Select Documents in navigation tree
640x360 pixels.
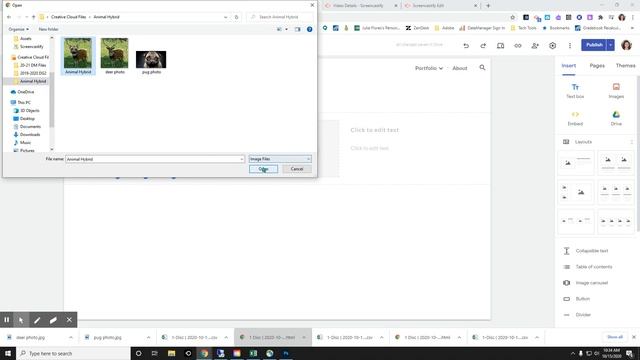pyautogui.click(x=27, y=127)
